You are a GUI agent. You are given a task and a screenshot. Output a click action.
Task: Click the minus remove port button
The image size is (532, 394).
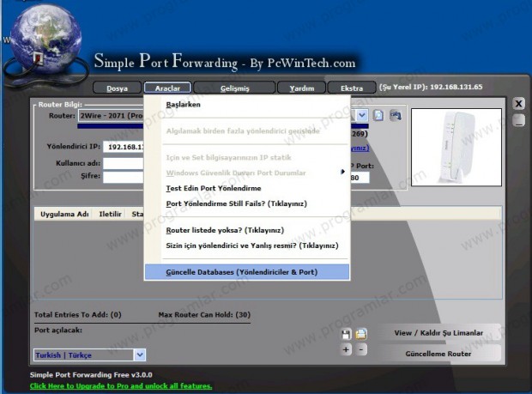(361, 349)
